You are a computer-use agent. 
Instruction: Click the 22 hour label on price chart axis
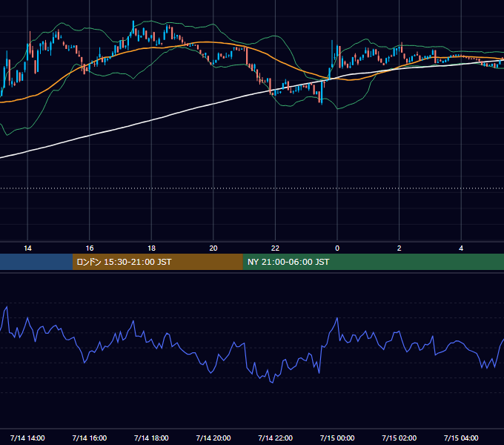tap(275, 248)
